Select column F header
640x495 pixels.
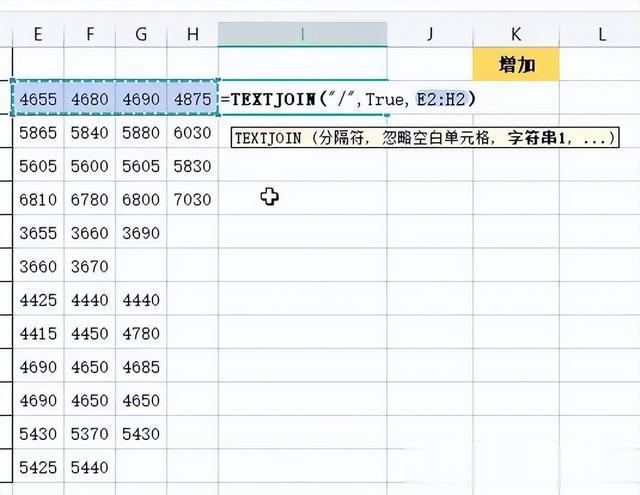pyautogui.click(x=90, y=34)
